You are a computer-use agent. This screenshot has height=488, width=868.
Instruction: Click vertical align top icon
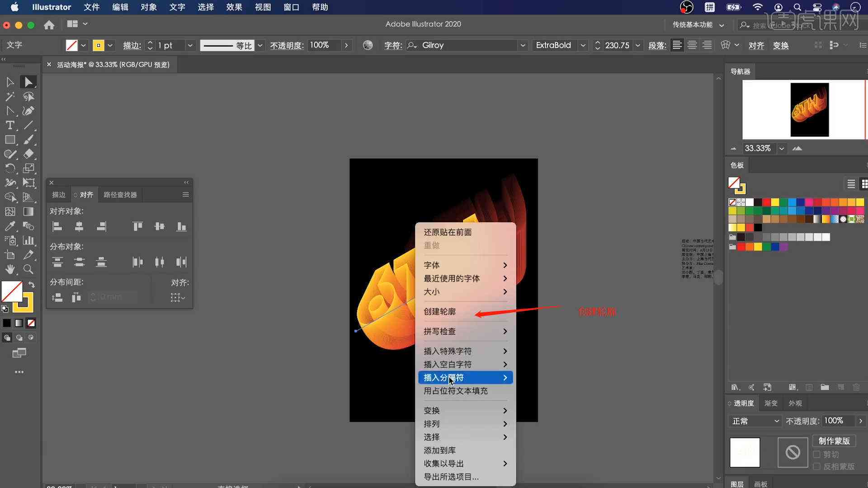tap(137, 226)
